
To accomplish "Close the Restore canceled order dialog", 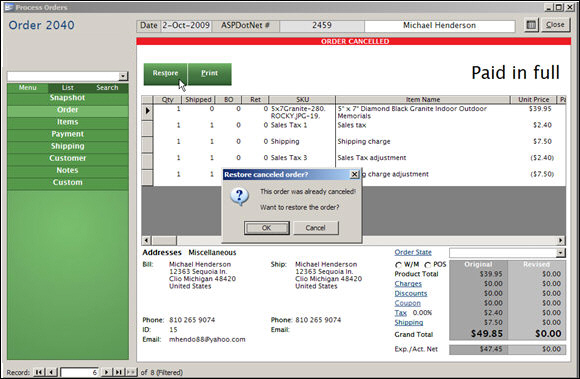I will coord(354,174).
